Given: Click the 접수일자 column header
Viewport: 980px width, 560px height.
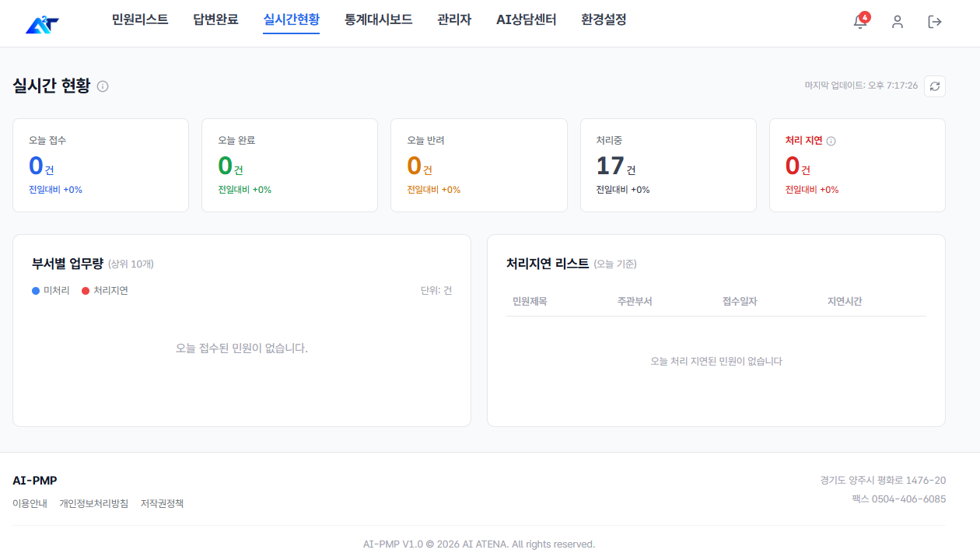Looking at the screenshot, I should pyautogui.click(x=740, y=301).
